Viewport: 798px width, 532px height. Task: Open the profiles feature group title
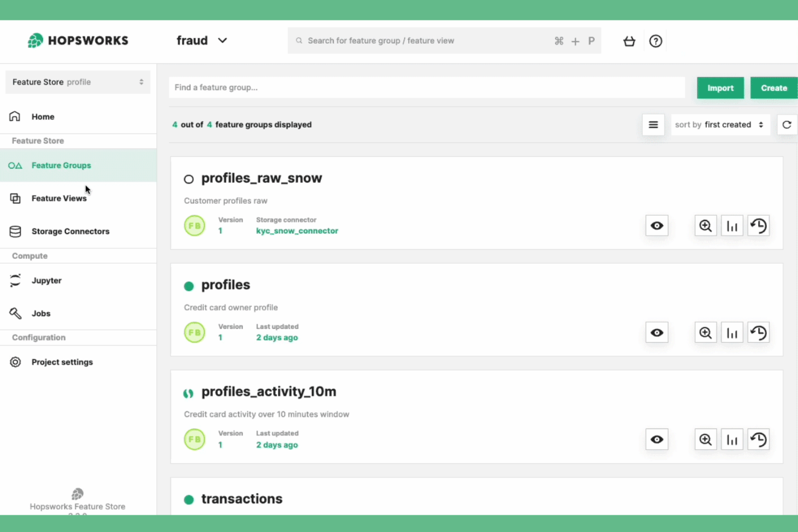(x=225, y=285)
